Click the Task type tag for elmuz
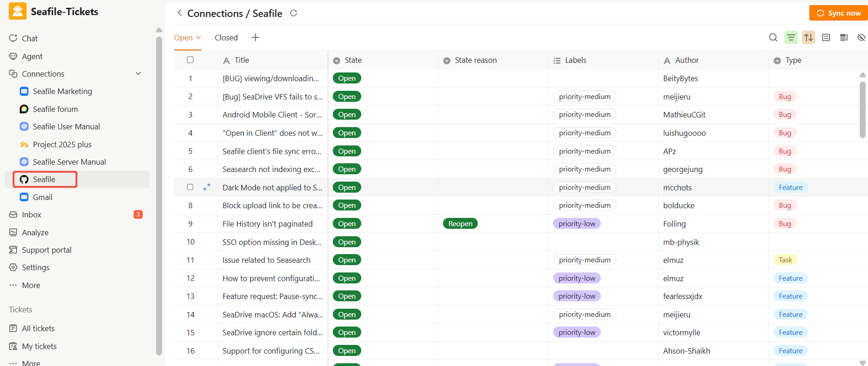This screenshot has width=868, height=366. point(785,260)
